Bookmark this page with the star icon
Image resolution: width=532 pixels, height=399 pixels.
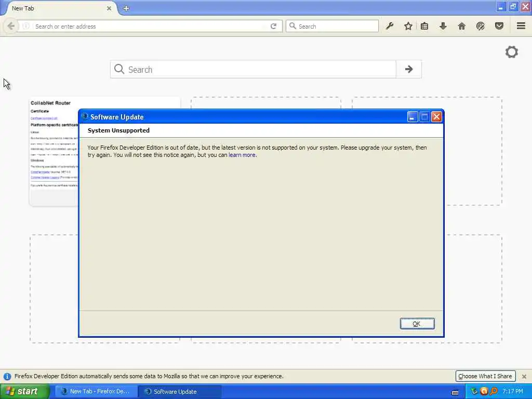tap(408, 26)
